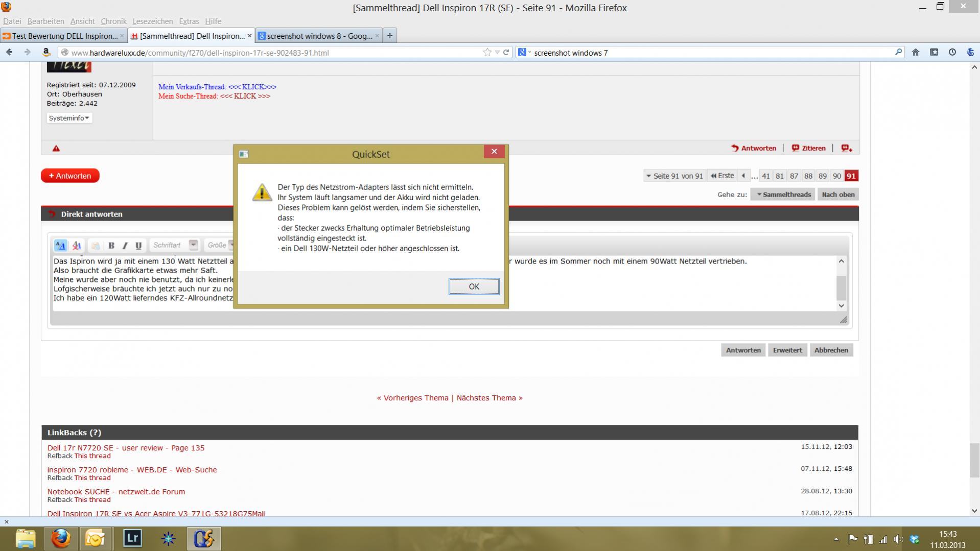
Task: Open the Lesezeichen menu
Action: click(152, 21)
